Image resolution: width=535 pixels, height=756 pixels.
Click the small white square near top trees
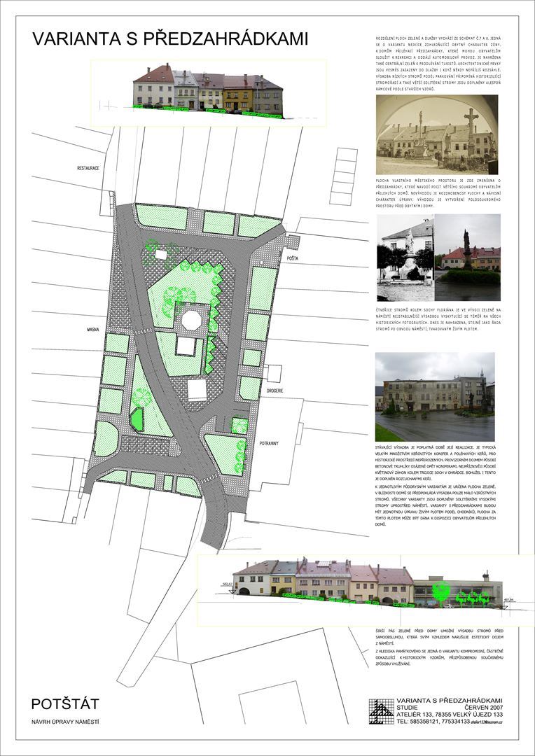point(162,255)
